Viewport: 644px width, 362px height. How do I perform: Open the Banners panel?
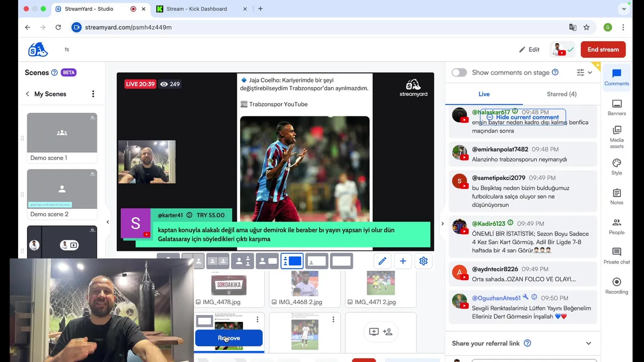coord(617,108)
